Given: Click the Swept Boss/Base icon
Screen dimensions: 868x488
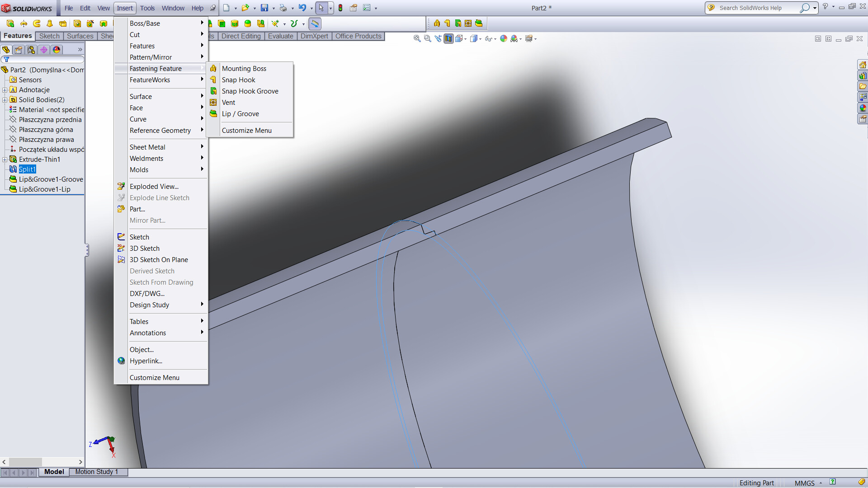Looking at the screenshot, I should coord(37,23).
